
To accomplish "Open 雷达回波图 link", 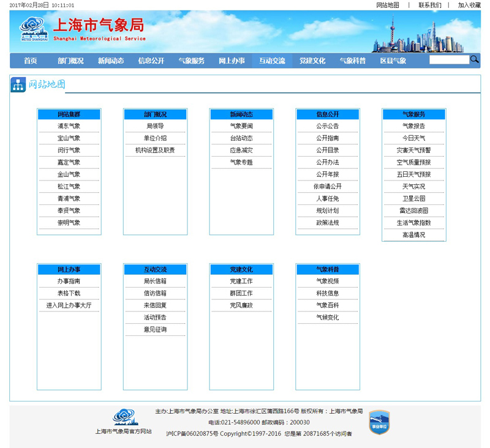I will (414, 211).
